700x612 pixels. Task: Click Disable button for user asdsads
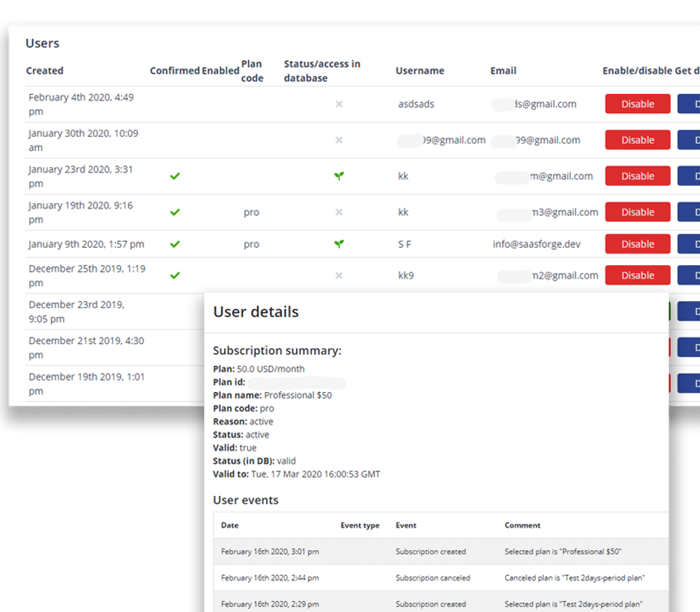tap(637, 104)
